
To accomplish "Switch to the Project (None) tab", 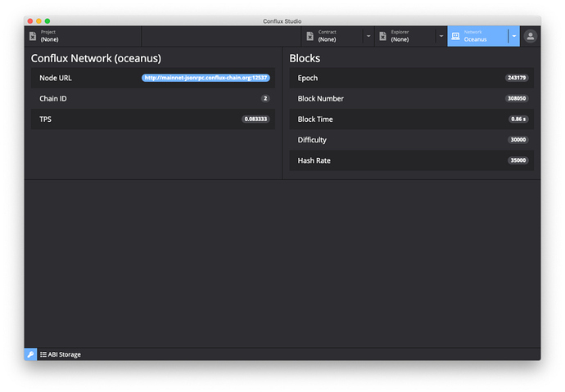I will (82, 36).
